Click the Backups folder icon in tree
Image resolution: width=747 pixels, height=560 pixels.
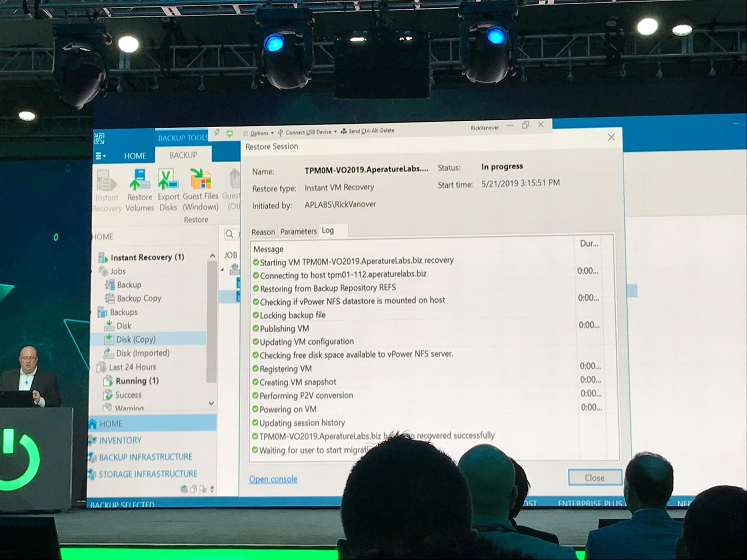tap(102, 312)
